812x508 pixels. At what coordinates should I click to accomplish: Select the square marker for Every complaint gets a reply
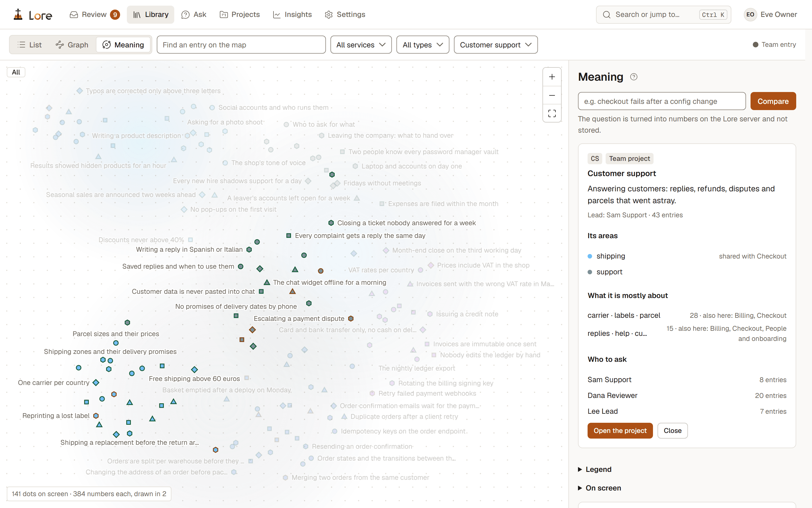point(288,236)
